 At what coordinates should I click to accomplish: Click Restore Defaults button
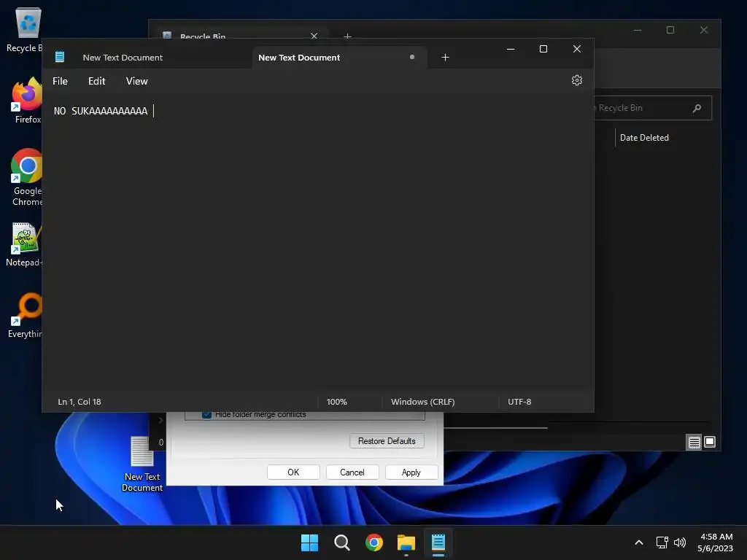(387, 441)
